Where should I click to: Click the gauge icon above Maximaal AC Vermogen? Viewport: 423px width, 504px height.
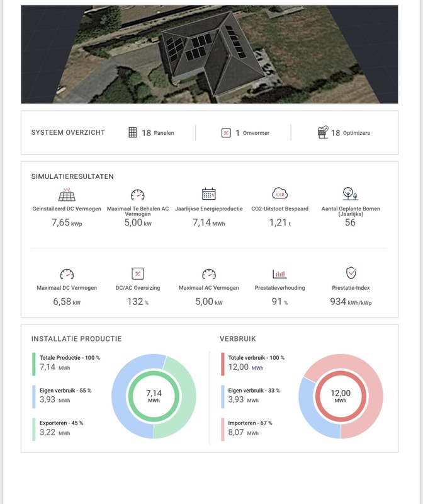pyautogui.click(x=209, y=274)
